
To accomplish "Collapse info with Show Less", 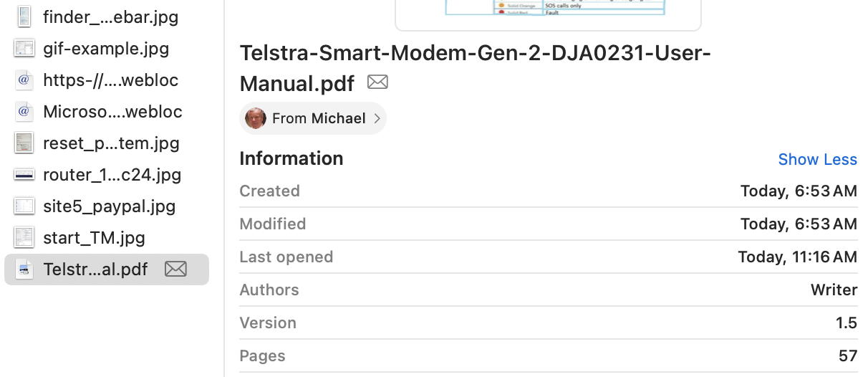I will click(817, 159).
